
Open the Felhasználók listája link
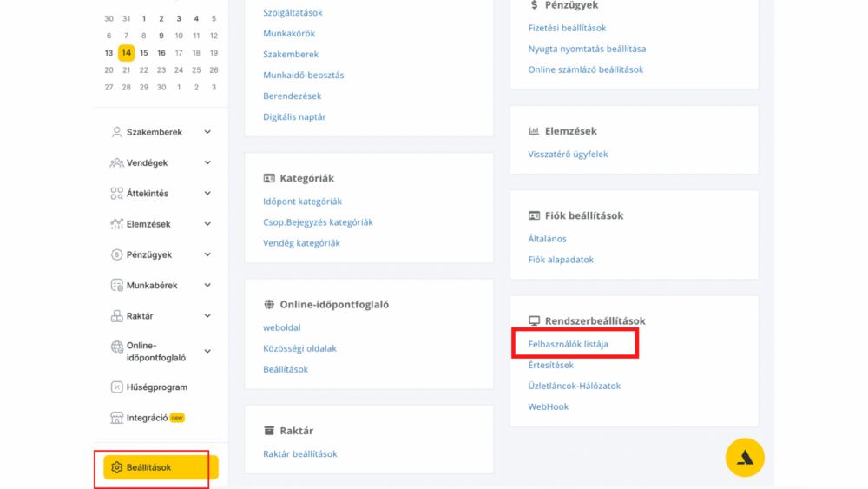[568, 344]
